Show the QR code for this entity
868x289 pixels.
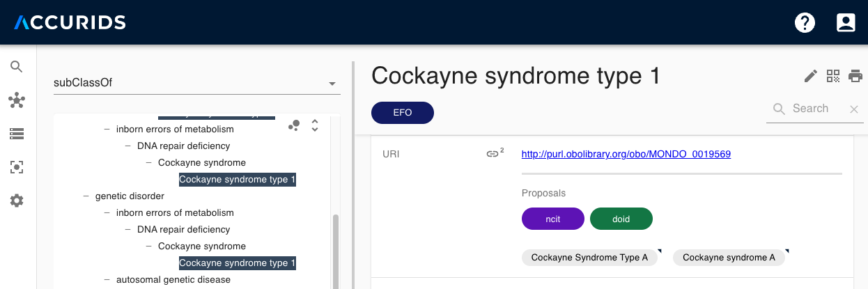click(x=833, y=76)
